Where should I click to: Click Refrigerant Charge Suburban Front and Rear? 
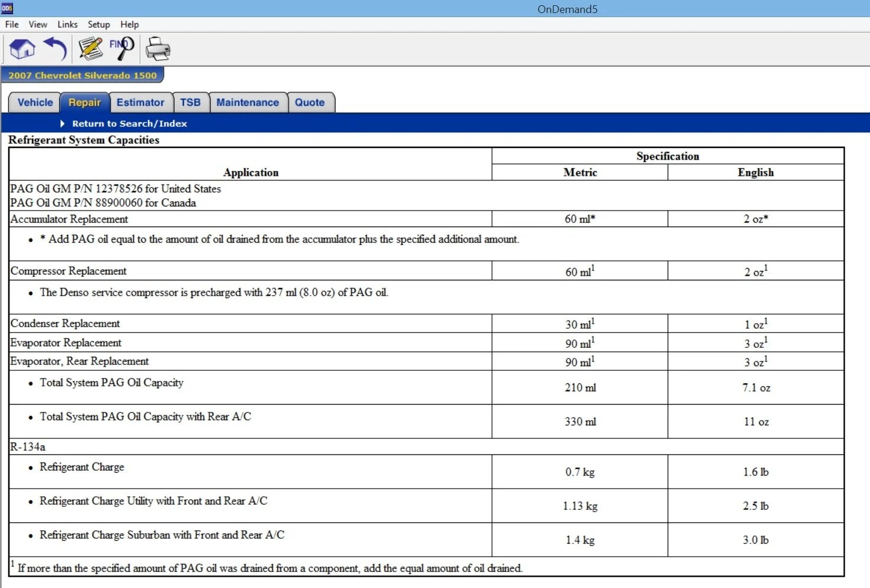(x=162, y=535)
